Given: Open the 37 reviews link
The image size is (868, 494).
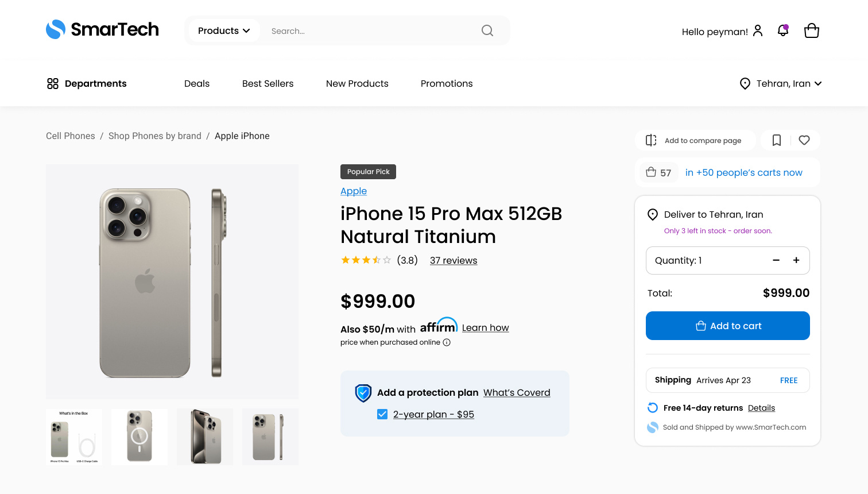Looking at the screenshot, I should pos(454,260).
